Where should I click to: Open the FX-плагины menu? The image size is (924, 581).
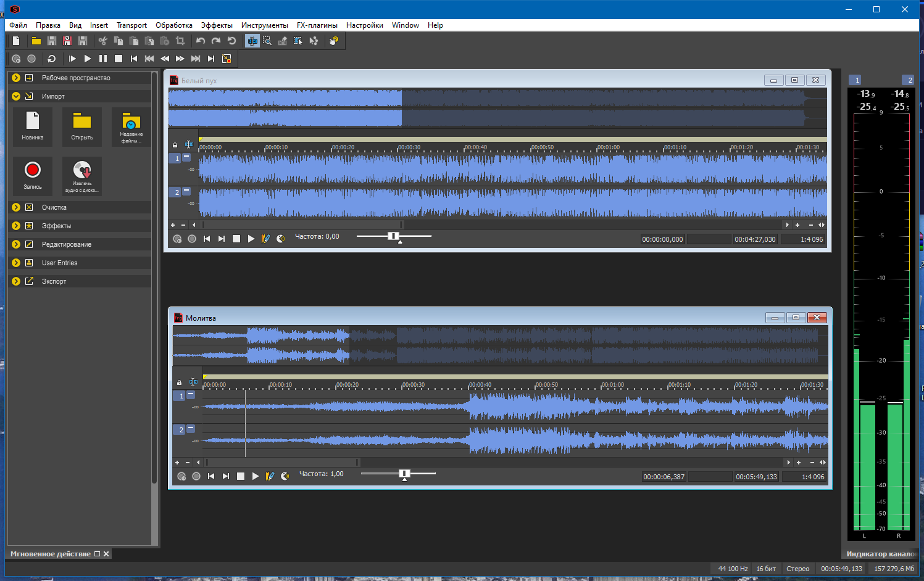[317, 25]
